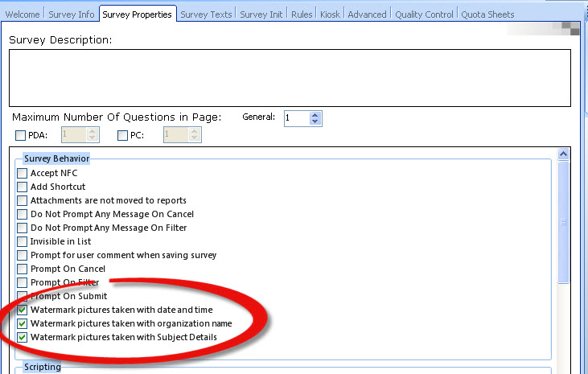Image resolution: width=588 pixels, height=374 pixels.
Task: Increase the General questions per page value
Action: 315,115
